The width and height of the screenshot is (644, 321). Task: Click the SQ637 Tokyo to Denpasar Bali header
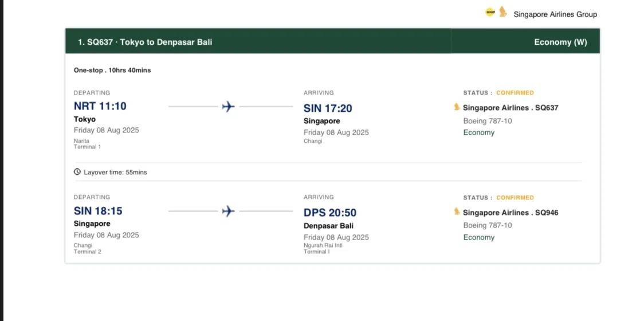point(145,42)
